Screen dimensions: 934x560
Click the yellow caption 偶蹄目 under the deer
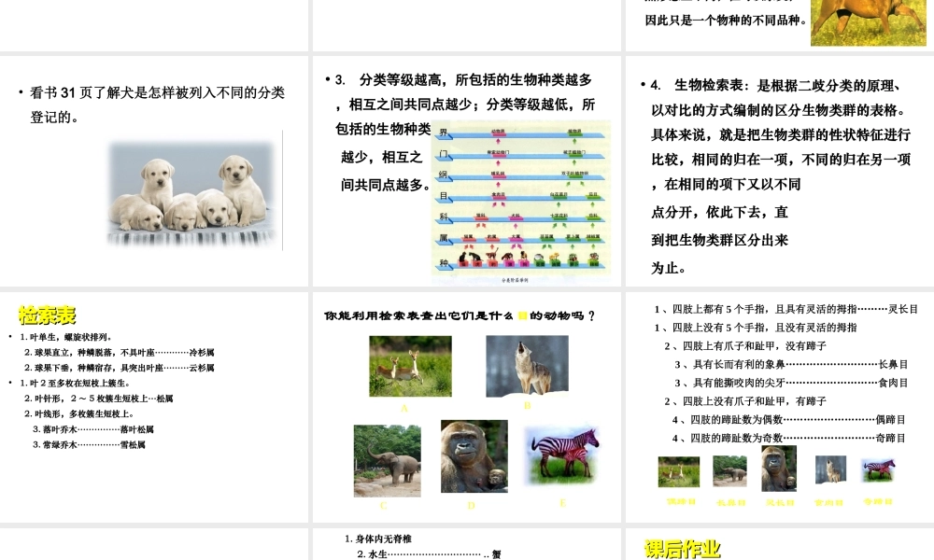pyautogui.click(x=682, y=502)
